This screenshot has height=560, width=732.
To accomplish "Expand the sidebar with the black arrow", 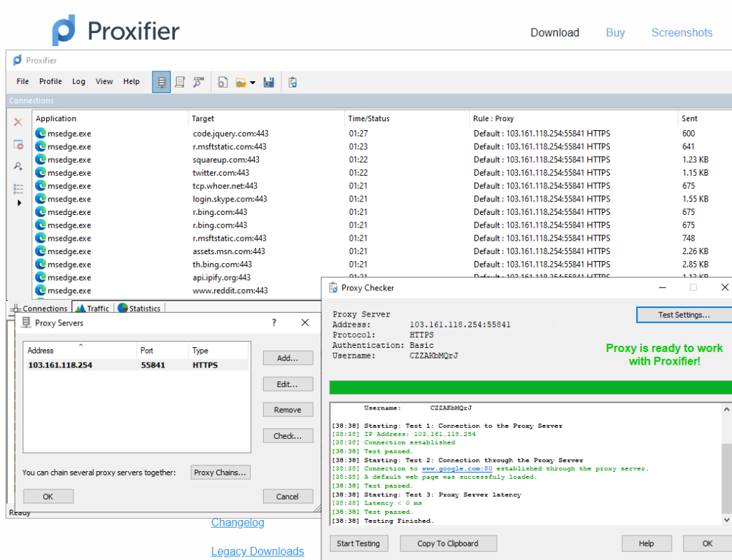I will tap(19, 203).
